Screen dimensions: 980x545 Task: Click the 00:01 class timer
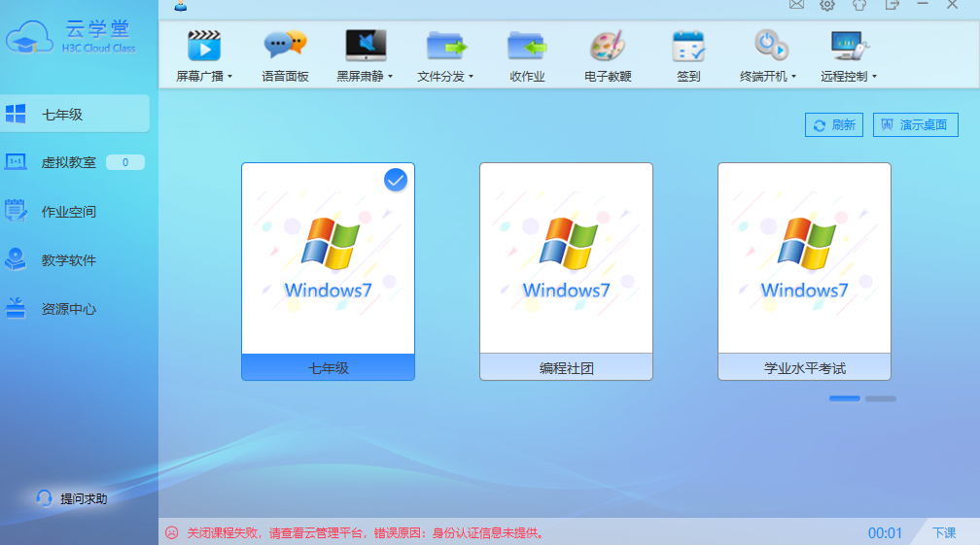[885, 533]
